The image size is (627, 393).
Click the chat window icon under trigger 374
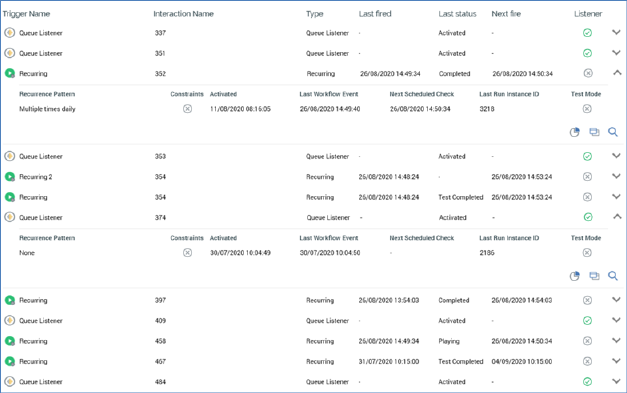pyautogui.click(x=594, y=276)
